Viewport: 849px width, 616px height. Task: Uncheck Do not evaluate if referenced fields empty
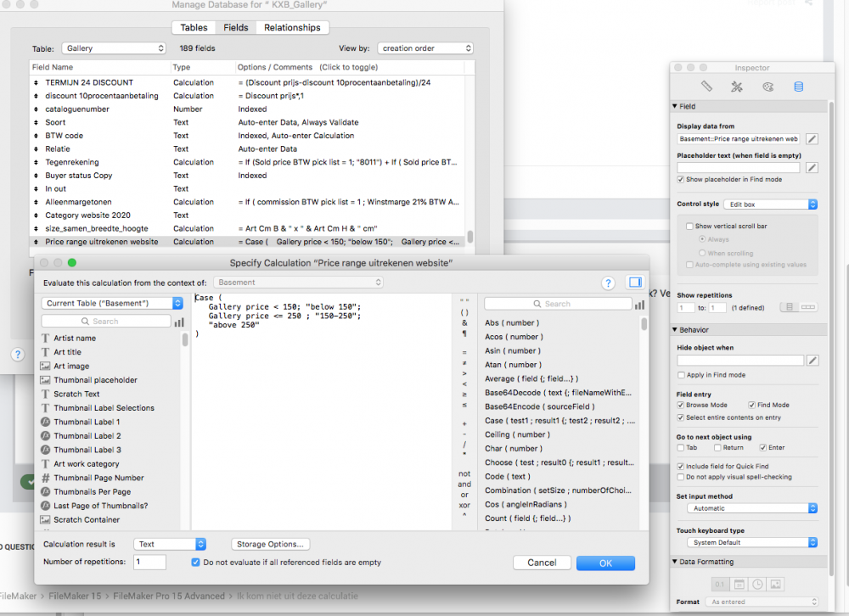(196, 563)
